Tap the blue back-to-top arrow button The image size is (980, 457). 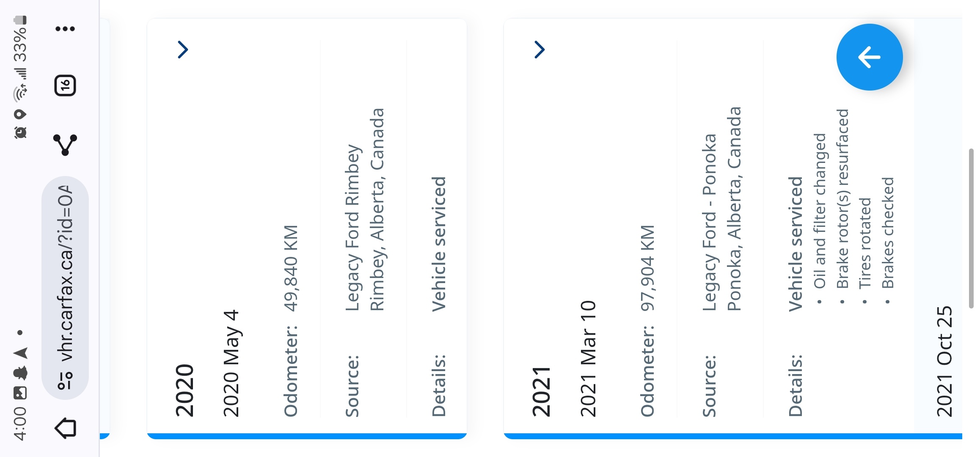870,57
